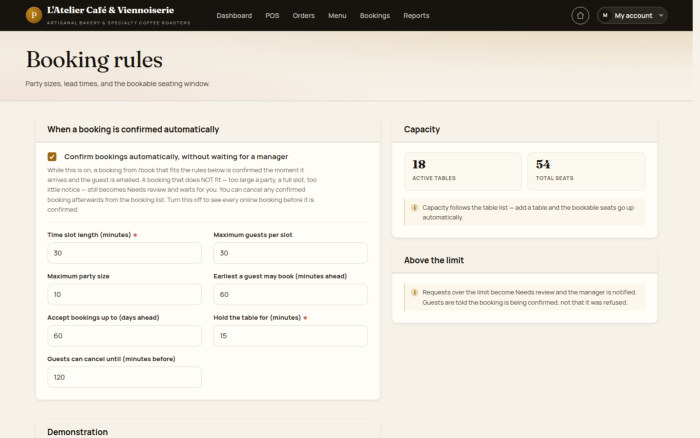Click 'Capacity follows the table list' note

coord(528,213)
